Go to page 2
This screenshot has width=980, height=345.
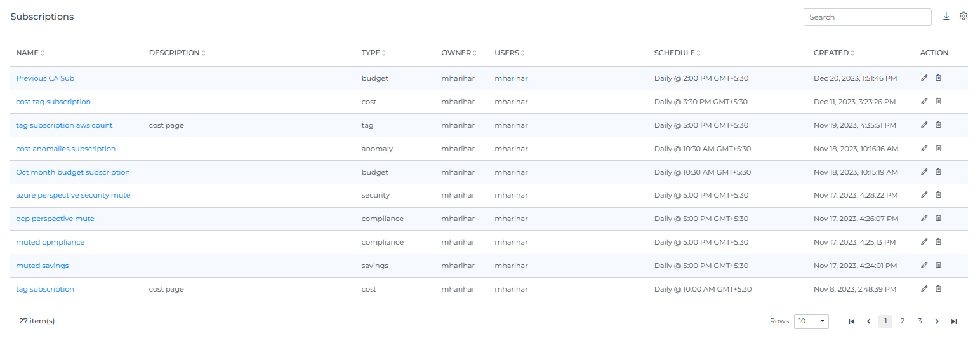pyautogui.click(x=903, y=321)
